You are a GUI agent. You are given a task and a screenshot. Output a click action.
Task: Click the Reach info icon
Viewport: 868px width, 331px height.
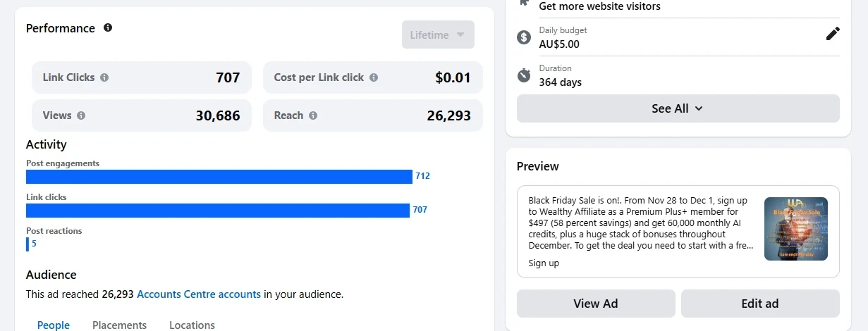pos(313,115)
